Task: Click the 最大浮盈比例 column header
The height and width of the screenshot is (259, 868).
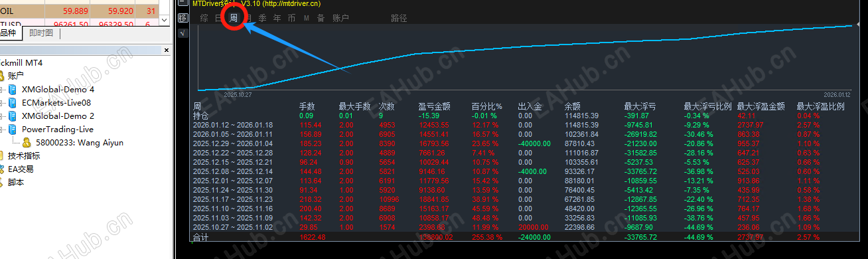Action: pos(821,106)
